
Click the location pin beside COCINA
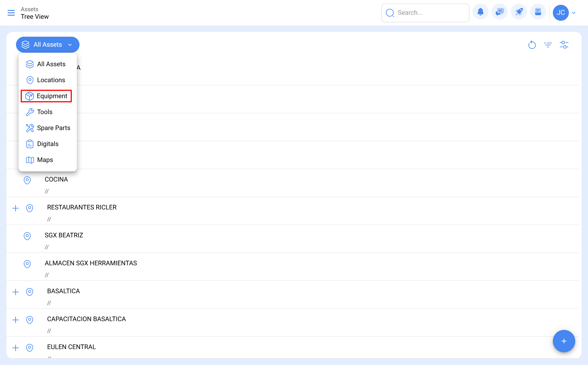[x=27, y=180]
